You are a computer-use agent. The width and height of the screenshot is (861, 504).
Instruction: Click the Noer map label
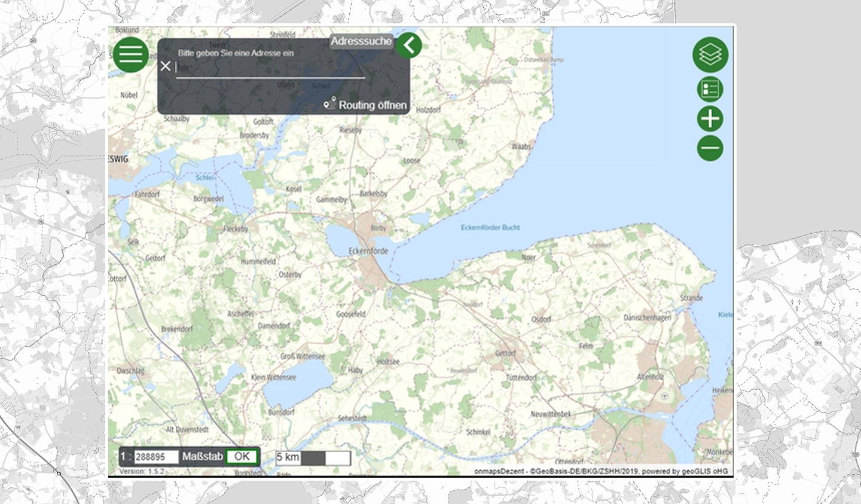coord(529,258)
